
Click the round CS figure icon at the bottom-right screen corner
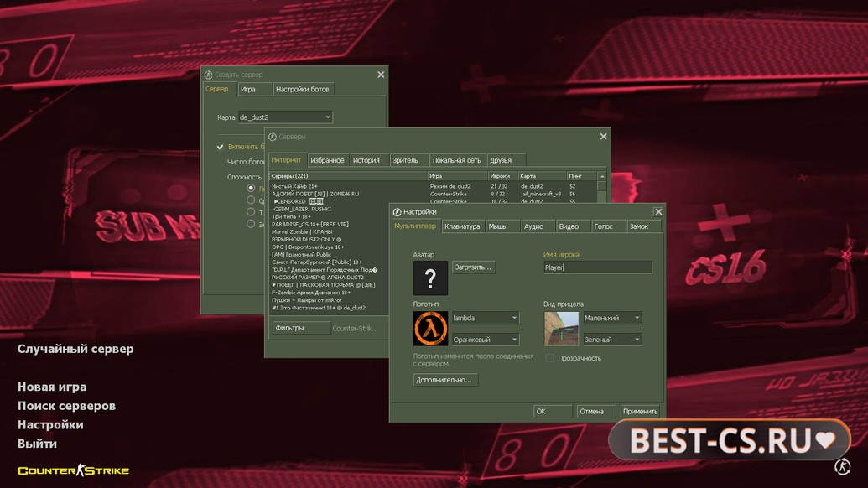(842, 466)
